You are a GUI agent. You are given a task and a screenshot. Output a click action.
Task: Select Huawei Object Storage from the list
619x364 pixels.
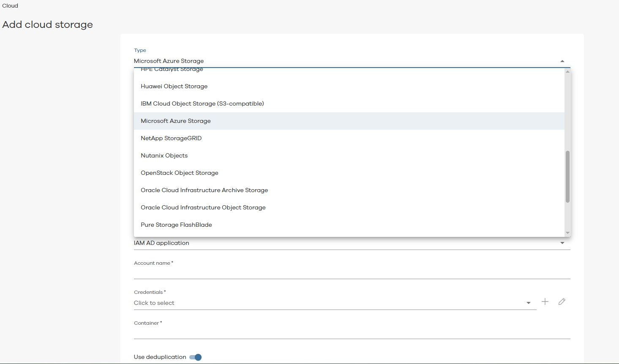[x=174, y=86]
